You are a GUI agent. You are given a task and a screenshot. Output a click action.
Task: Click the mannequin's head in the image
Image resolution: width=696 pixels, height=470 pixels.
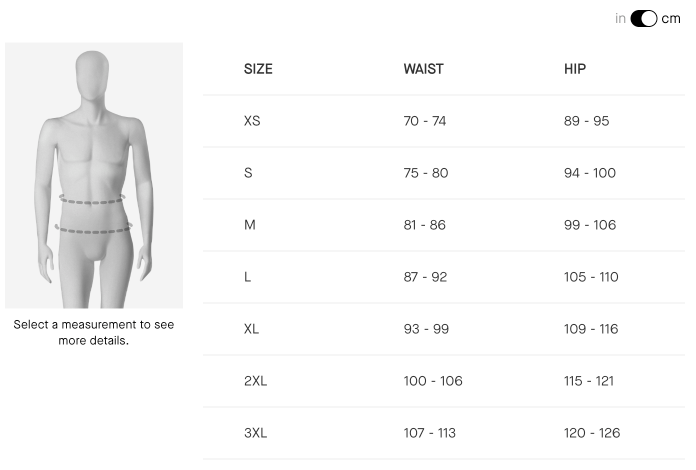pyautogui.click(x=92, y=75)
